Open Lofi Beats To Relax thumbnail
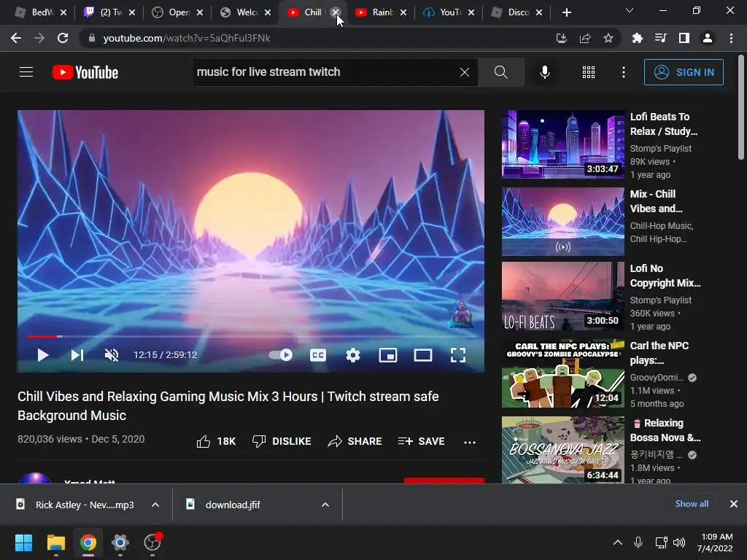The height and width of the screenshot is (560, 747). [x=562, y=144]
